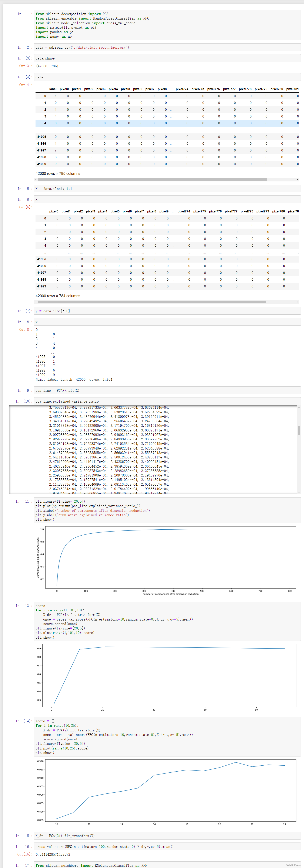Click row index 41995 in the Out[4] table
This screenshot has width=304, height=868.
tap(41, 137)
